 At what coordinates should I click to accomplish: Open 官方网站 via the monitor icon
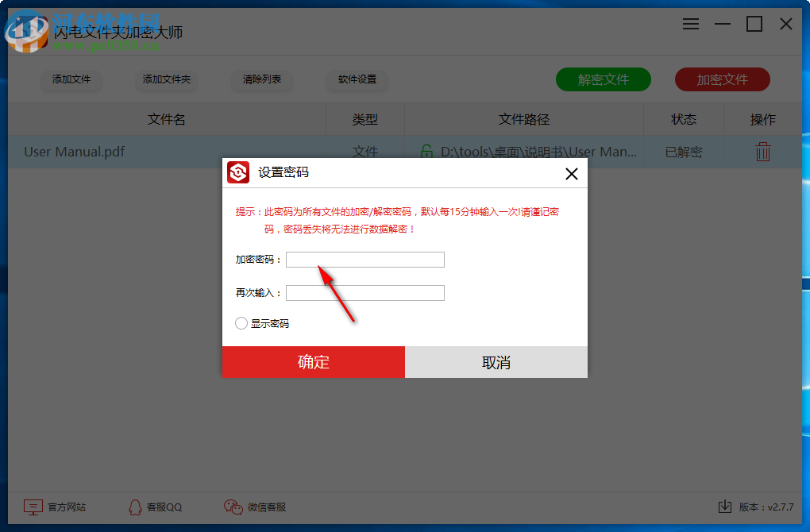(x=33, y=507)
